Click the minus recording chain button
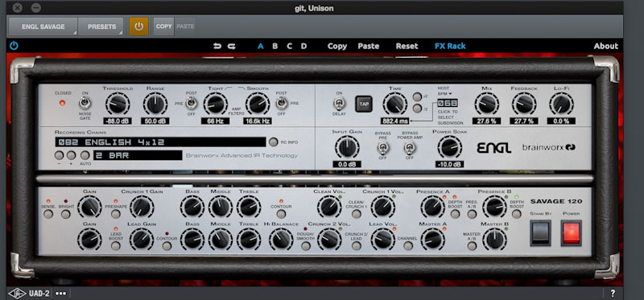The height and width of the screenshot is (300, 644). point(59,155)
